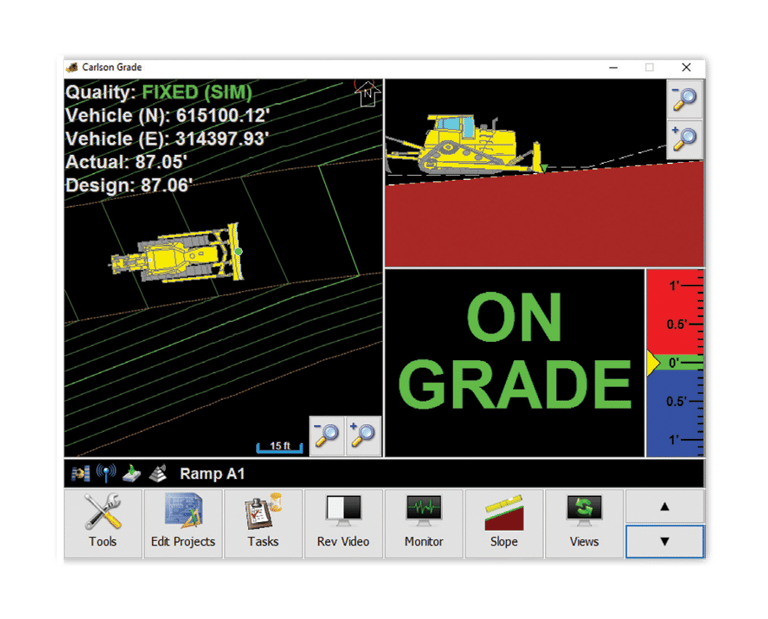Switch layouts with the Views button

pos(584,523)
